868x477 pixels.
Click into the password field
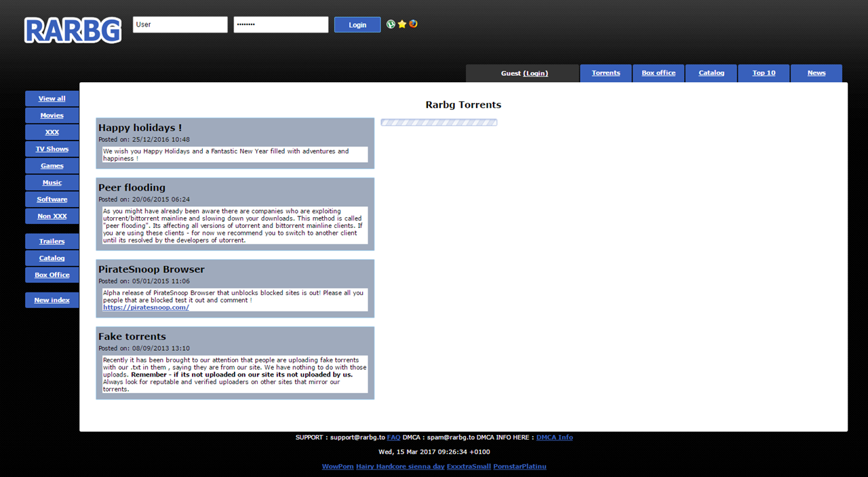point(281,24)
